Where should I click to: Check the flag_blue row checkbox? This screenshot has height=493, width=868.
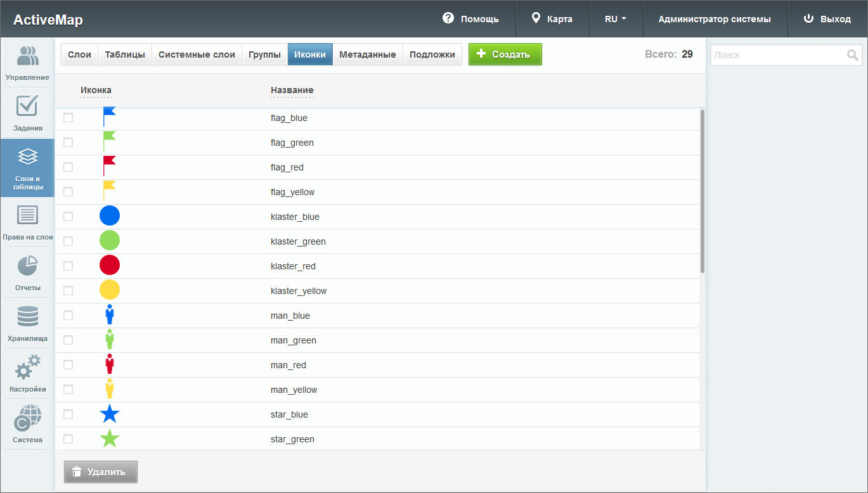point(68,118)
